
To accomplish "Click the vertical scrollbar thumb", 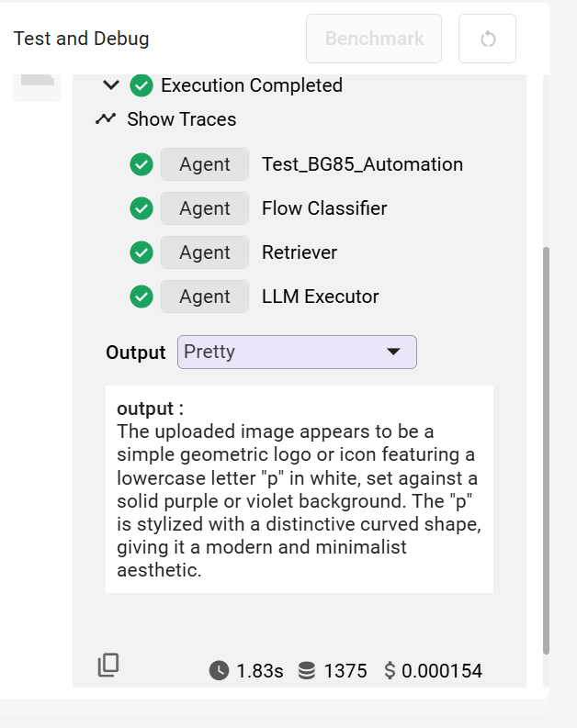I will 547,450.
